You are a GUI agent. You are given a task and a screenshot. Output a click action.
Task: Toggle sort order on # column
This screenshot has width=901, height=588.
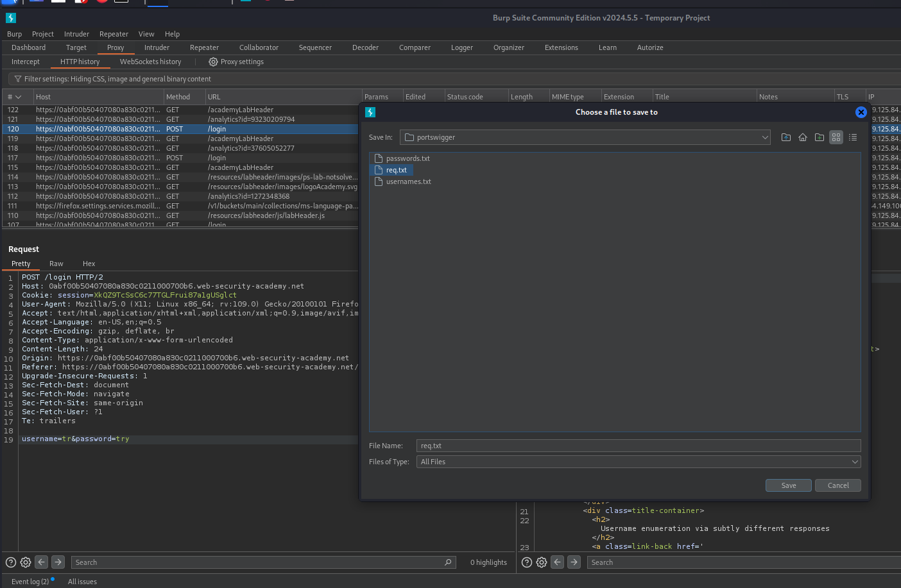point(13,97)
